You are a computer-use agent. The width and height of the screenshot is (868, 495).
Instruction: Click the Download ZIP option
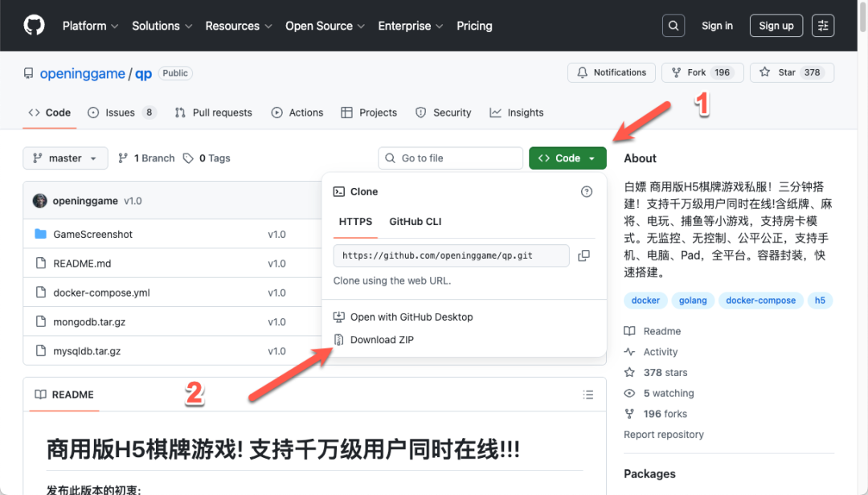(x=380, y=339)
